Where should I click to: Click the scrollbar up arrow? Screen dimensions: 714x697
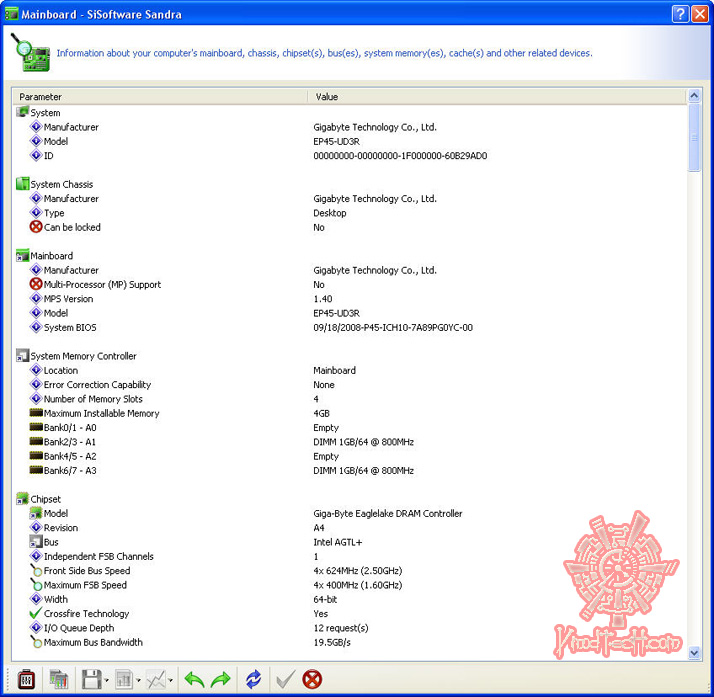pyautogui.click(x=694, y=96)
